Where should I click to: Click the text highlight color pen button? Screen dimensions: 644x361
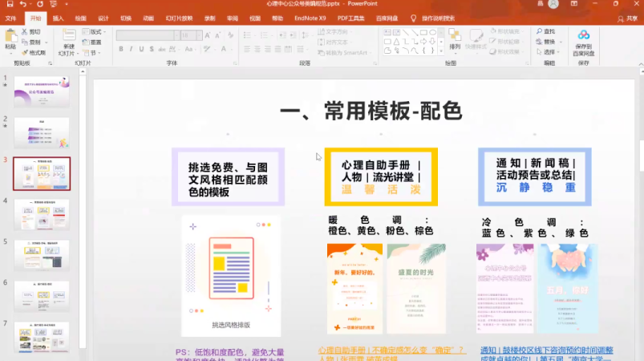tap(207, 49)
